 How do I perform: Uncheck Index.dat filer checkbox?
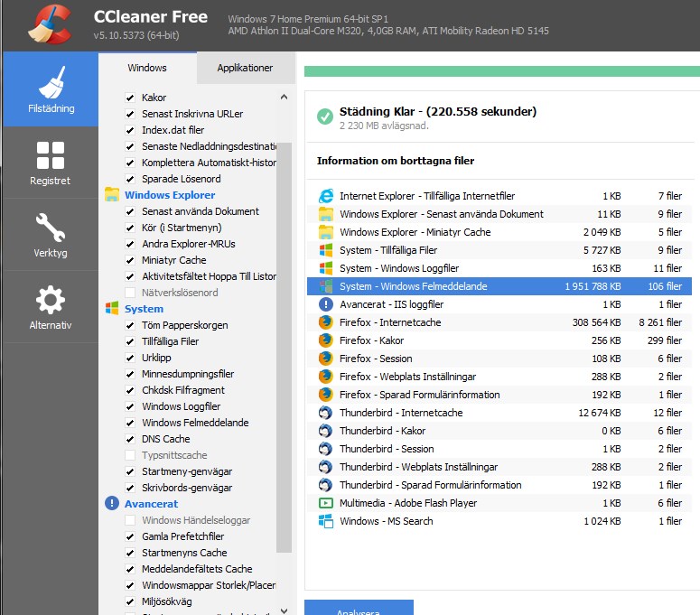coord(130,130)
